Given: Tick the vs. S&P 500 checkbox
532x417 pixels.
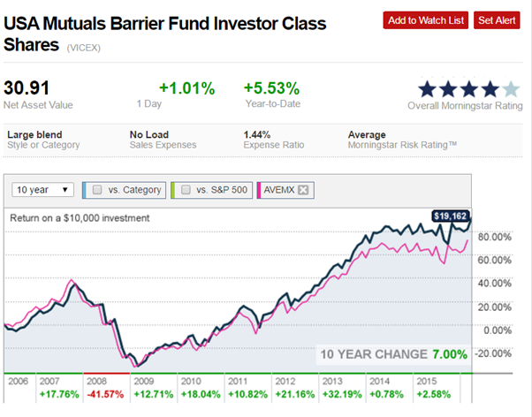Looking at the screenshot, I should pos(186,189).
